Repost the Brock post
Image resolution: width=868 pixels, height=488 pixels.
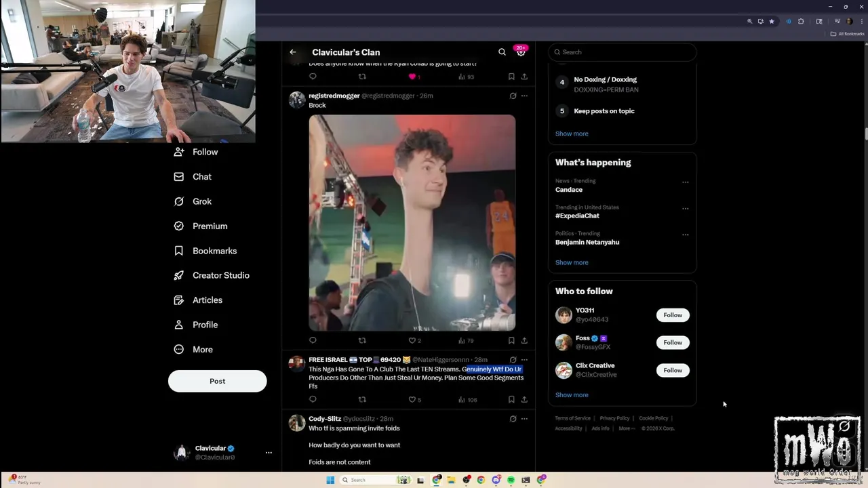pyautogui.click(x=362, y=340)
